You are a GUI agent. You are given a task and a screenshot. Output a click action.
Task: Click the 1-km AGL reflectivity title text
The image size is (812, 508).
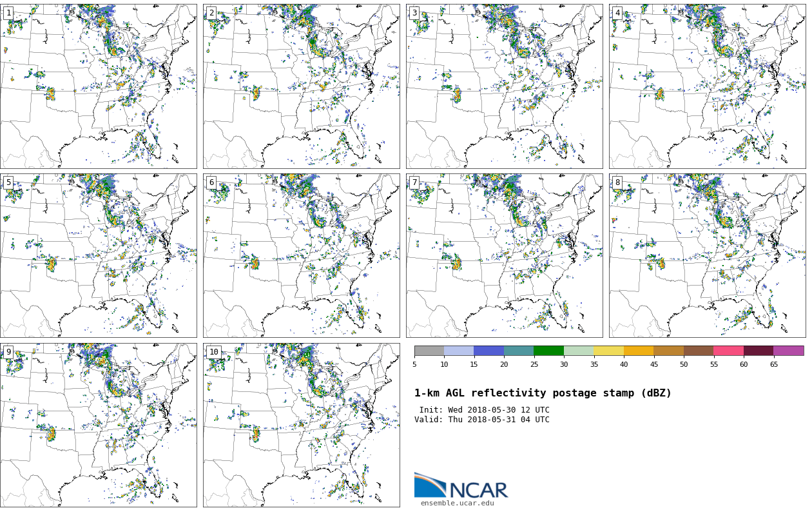click(543, 393)
